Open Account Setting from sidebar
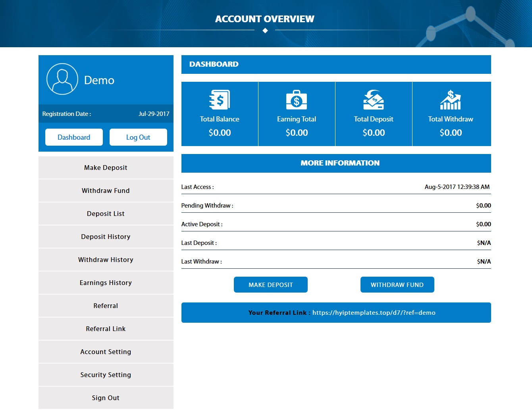532x416 pixels. click(106, 352)
